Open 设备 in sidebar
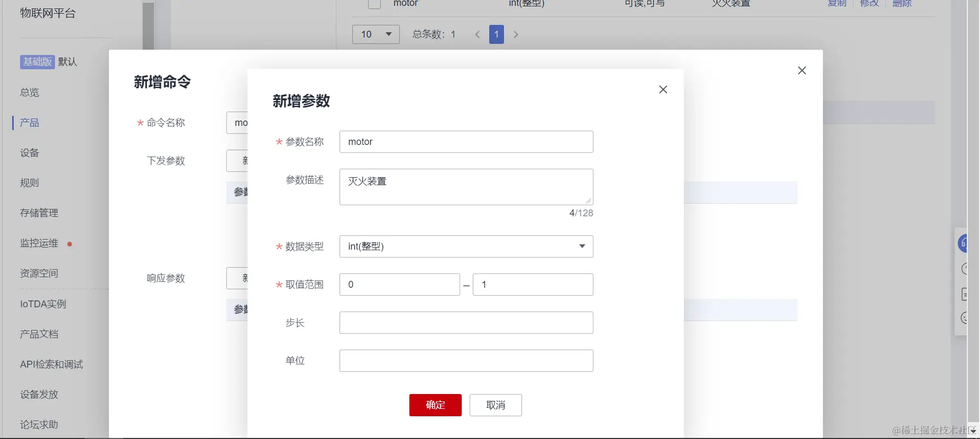Image resolution: width=980 pixels, height=439 pixels. pyautogui.click(x=30, y=153)
